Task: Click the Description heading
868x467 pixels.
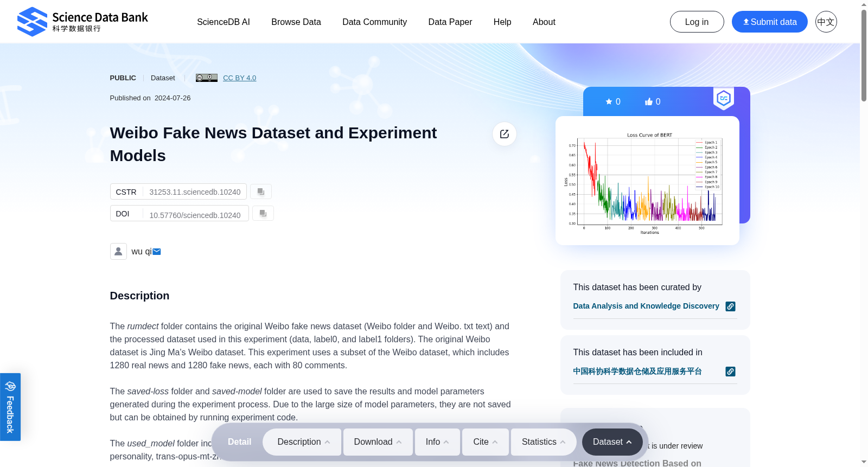Action: click(139, 296)
